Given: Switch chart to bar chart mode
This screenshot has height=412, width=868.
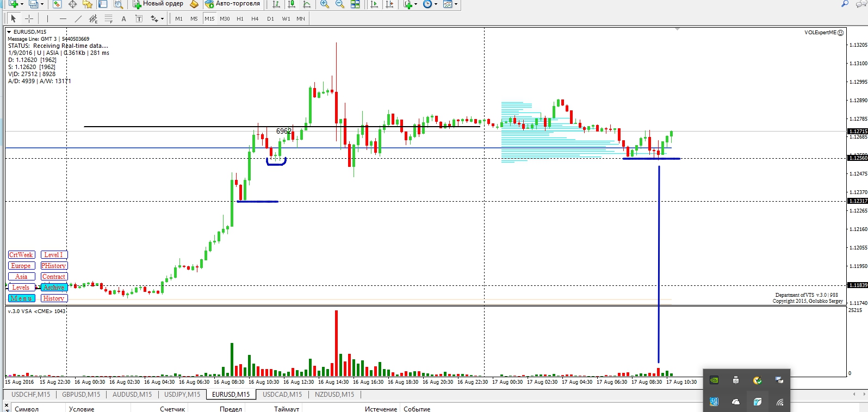Looking at the screenshot, I should click(x=276, y=4).
